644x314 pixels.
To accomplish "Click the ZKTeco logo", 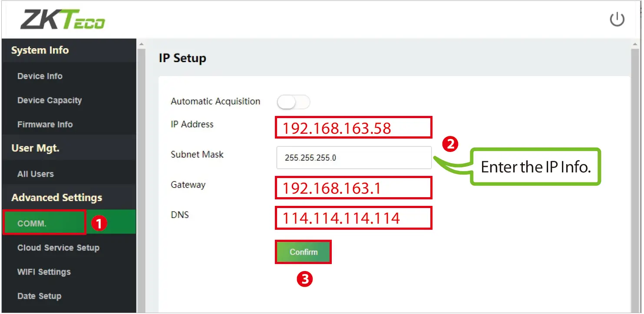I will pyautogui.click(x=63, y=20).
